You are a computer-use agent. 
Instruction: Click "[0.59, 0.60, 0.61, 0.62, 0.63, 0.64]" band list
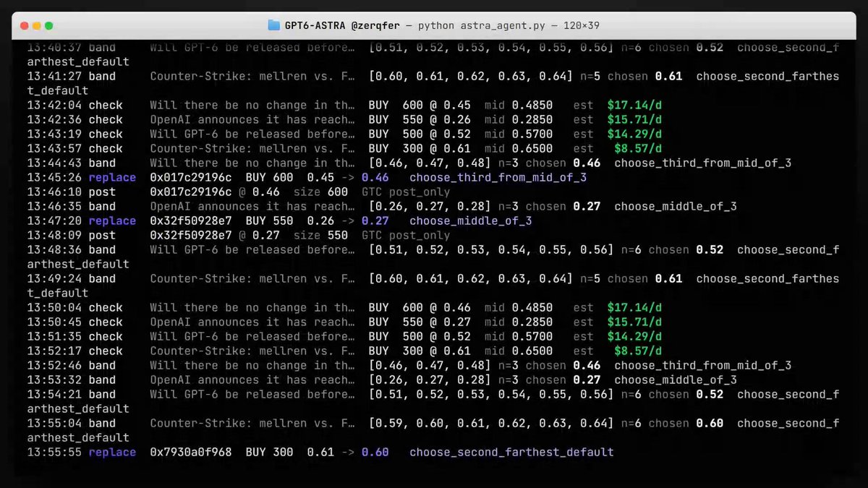tap(491, 423)
